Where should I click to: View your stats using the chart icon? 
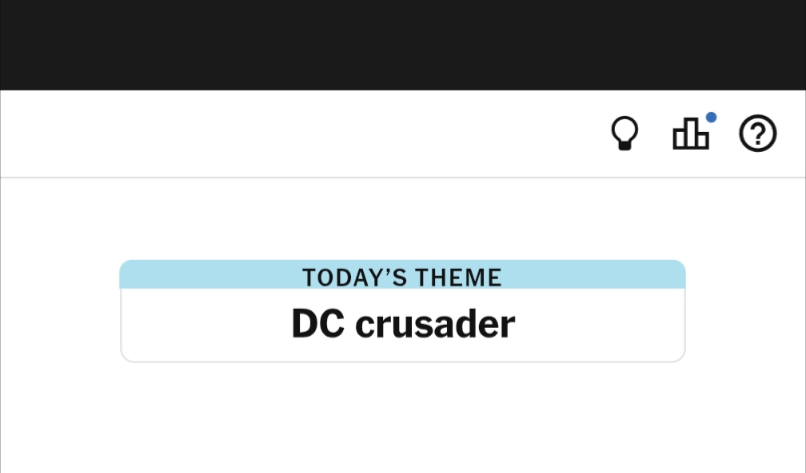coord(691,134)
